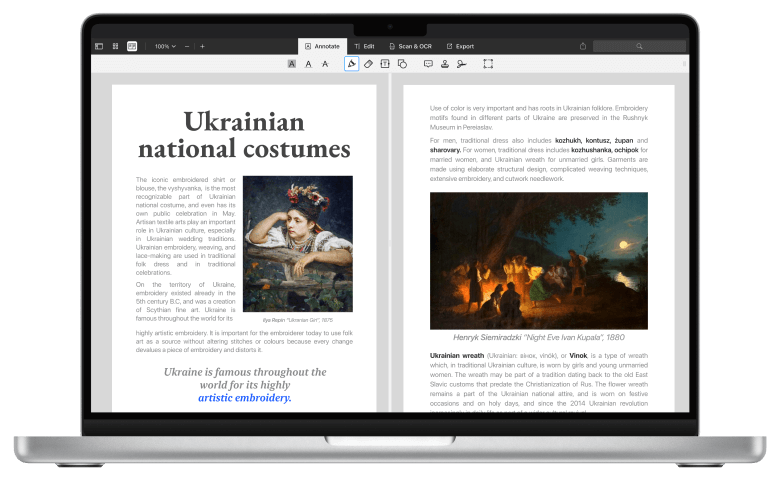Select the text box tool
This screenshot has width=780, height=480.
coord(385,64)
